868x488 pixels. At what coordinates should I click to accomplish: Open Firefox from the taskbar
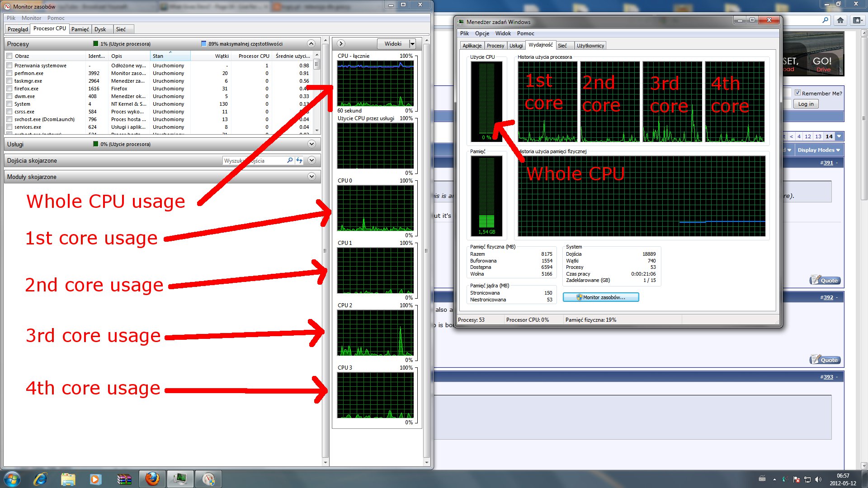click(152, 479)
